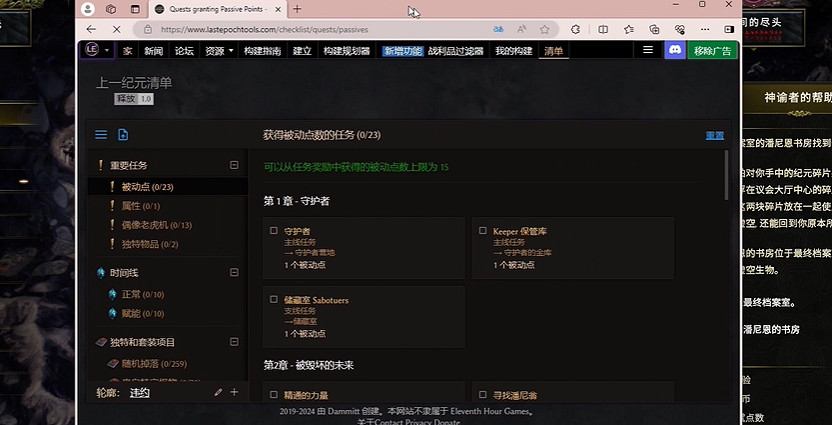Open the 我的构建 menu item
The image size is (832, 425).
coord(513,51)
